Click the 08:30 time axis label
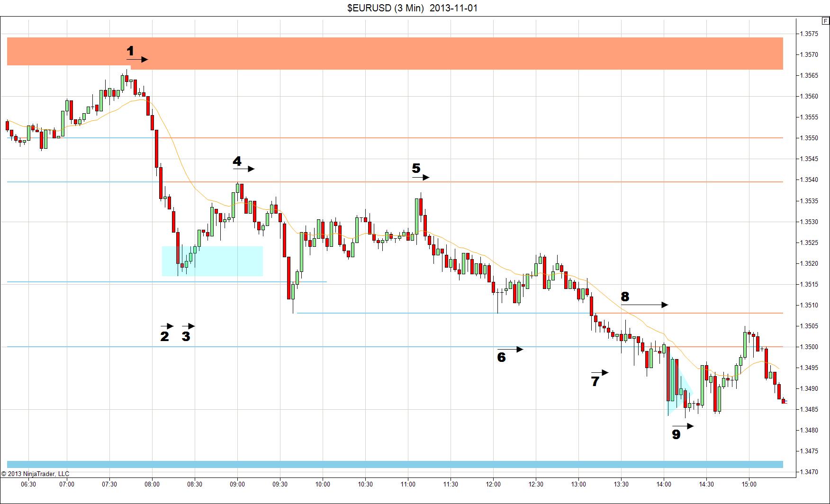 (195, 484)
